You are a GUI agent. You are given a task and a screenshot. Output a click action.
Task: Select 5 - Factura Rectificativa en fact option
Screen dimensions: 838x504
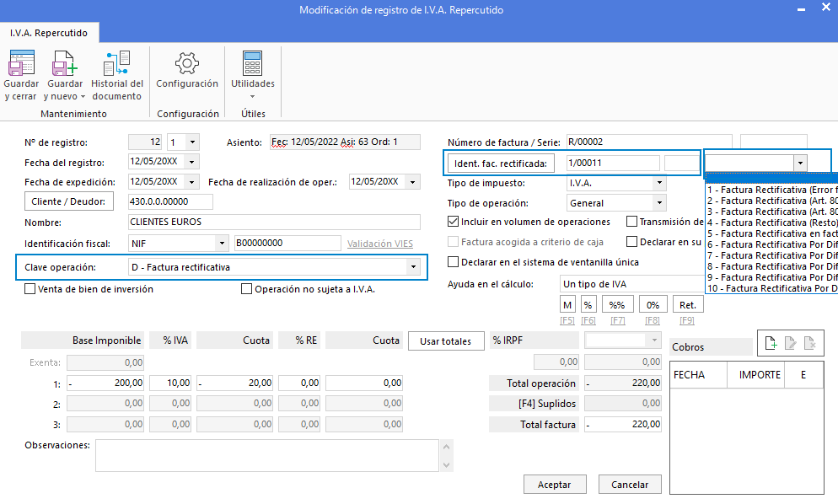click(x=772, y=233)
